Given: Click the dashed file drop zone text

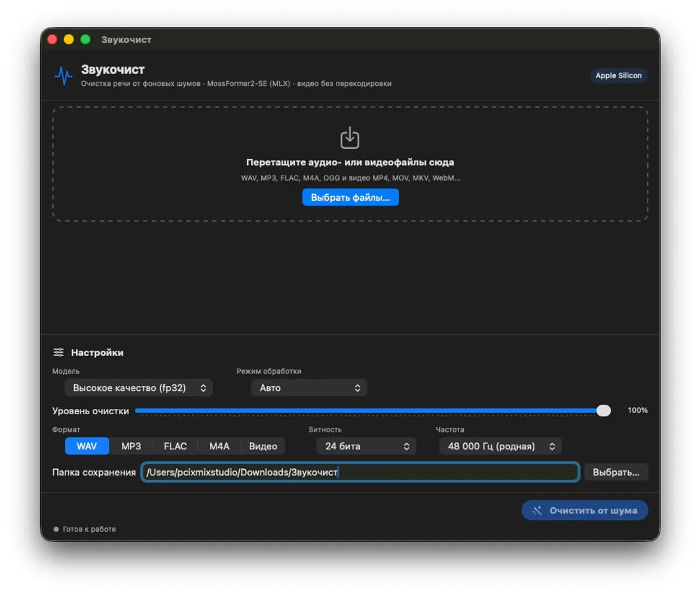Looking at the screenshot, I should click(x=350, y=162).
